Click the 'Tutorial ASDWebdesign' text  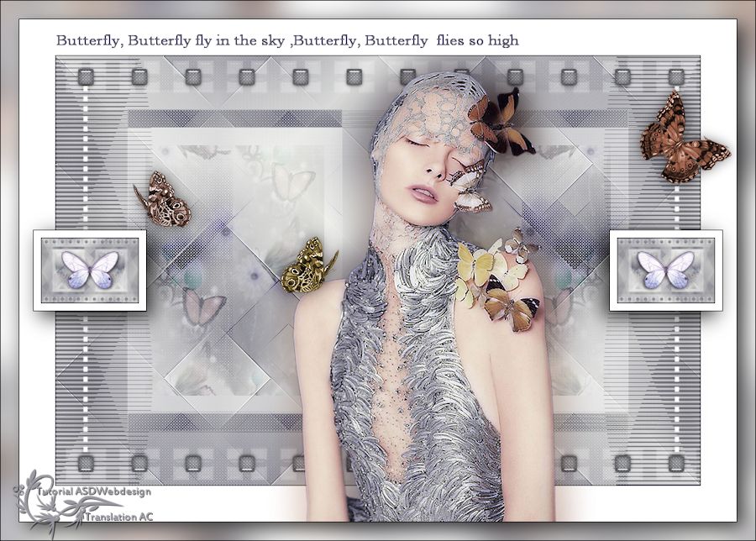94,491
